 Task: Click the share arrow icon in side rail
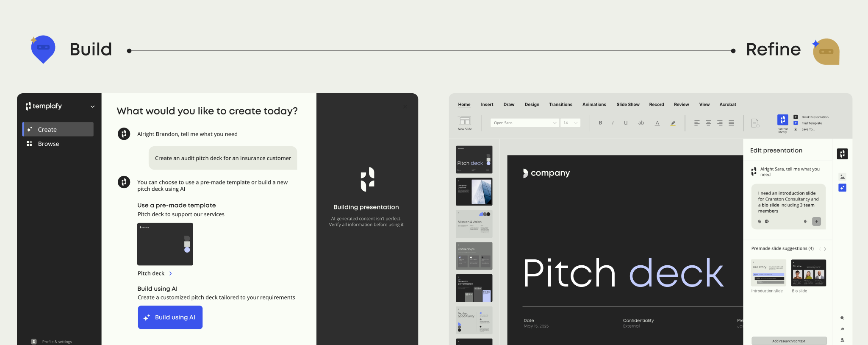tap(842, 329)
